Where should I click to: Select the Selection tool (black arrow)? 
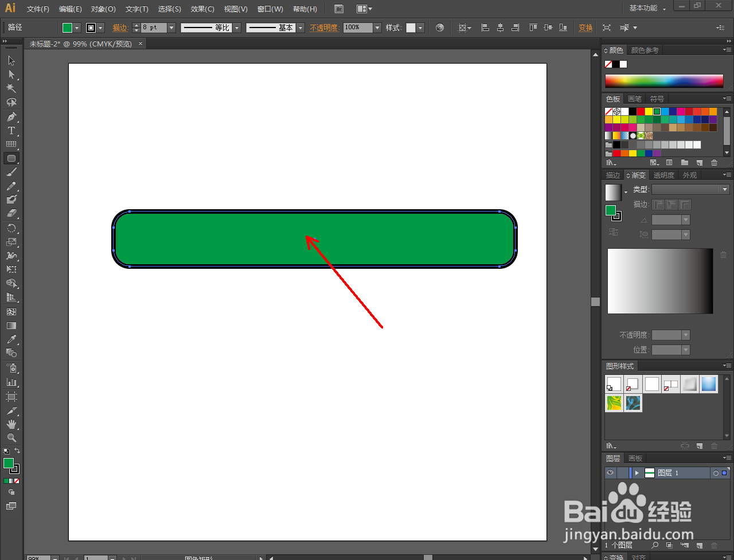(11, 61)
